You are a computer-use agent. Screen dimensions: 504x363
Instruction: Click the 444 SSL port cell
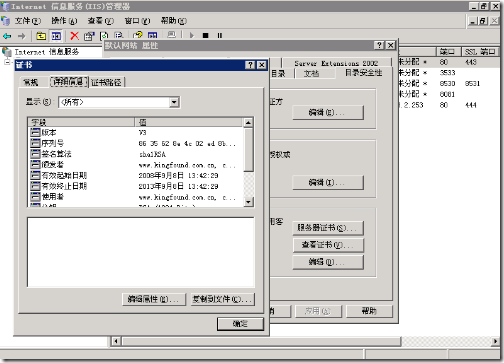[471, 105]
